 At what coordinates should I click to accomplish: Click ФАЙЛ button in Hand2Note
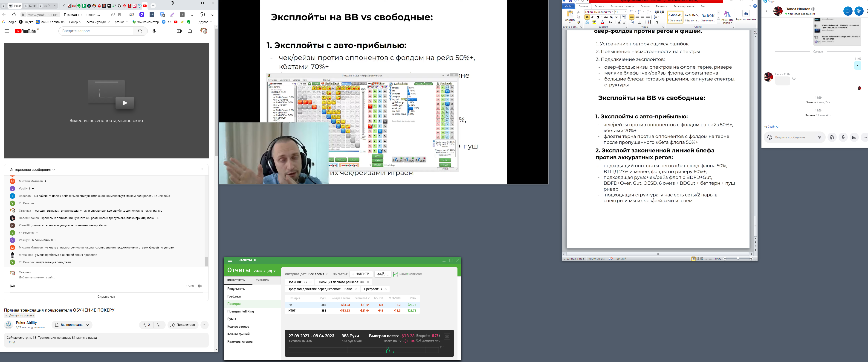coord(382,274)
